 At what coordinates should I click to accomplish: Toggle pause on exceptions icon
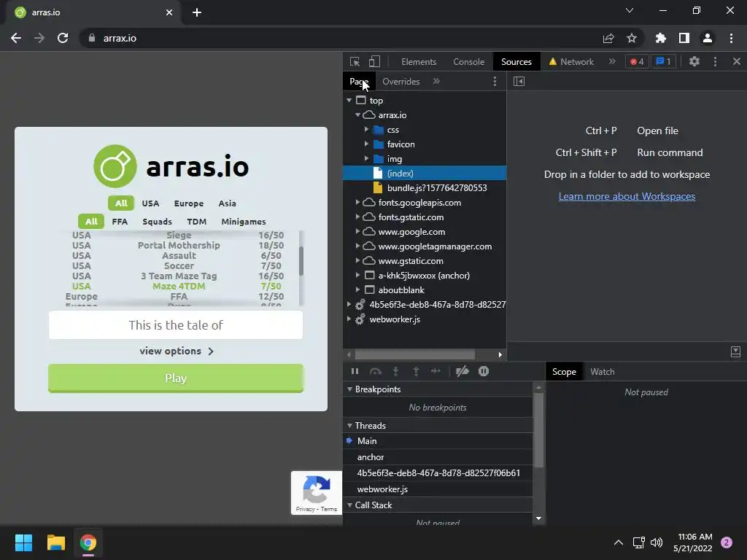484,371
